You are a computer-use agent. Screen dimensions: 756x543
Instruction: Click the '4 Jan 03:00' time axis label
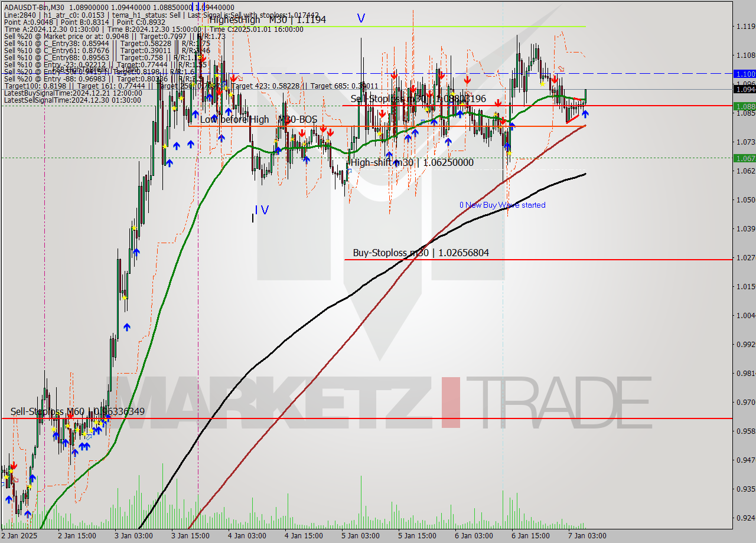[x=246, y=536]
